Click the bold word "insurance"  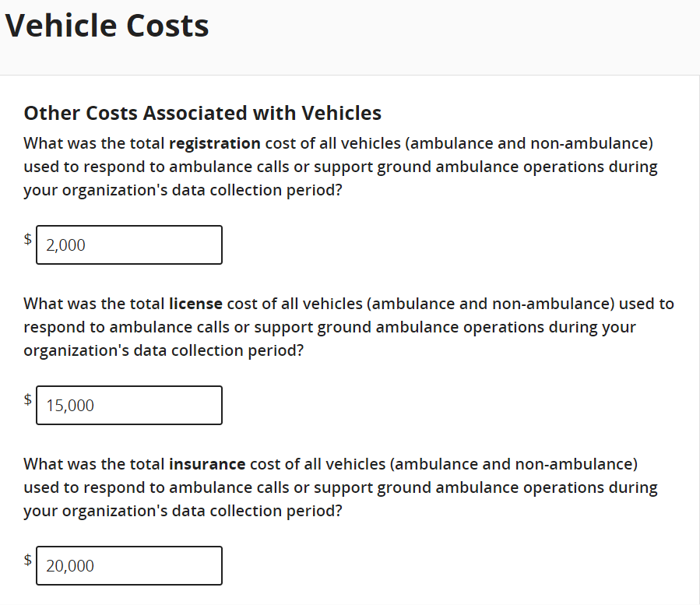(x=207, y=464)
